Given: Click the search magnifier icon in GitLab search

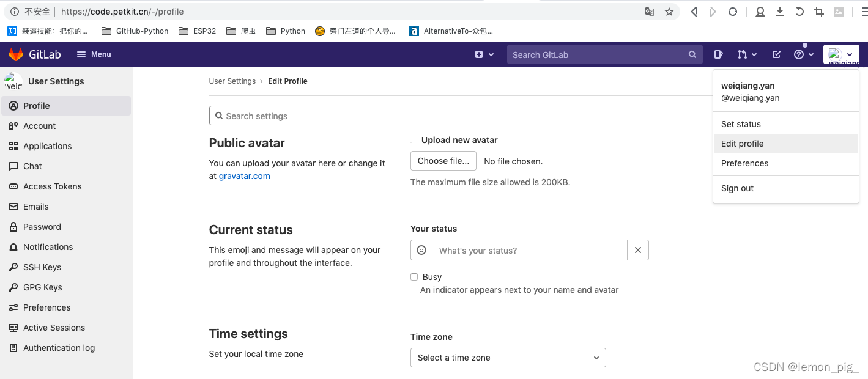Looking at the screenshot, I should (692, 54).
